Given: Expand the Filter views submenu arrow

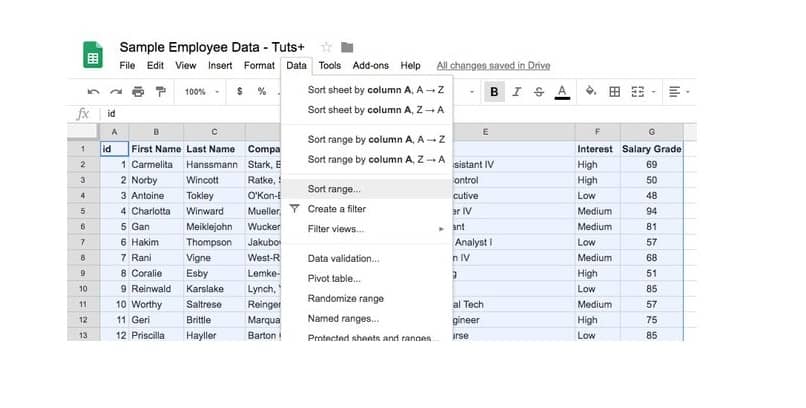Looking at the screenshot, I should click(441, 229).
